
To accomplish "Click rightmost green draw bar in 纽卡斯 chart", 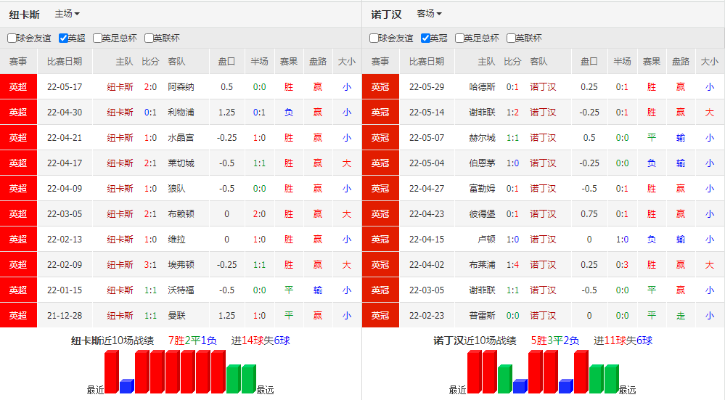I will coord(247,378).
